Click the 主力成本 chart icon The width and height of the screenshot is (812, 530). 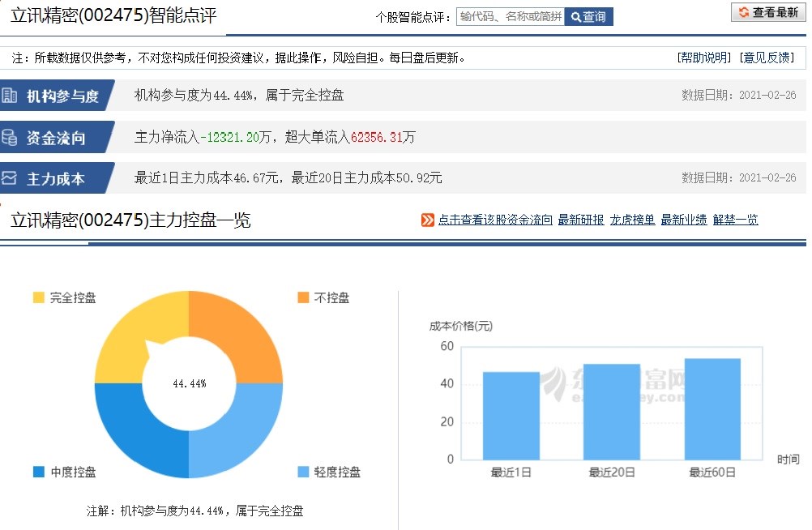click(x=9, y=178)
